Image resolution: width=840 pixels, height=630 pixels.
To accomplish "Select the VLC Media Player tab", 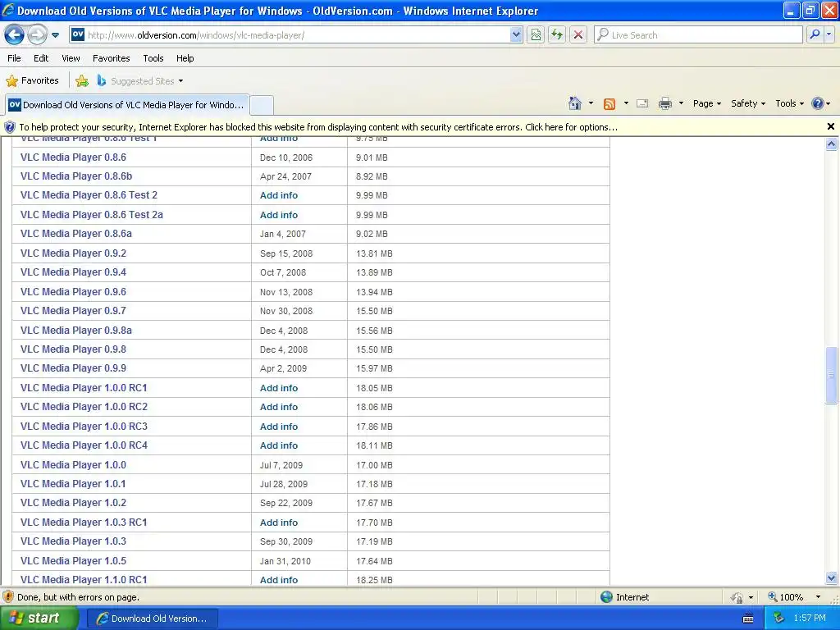I will pos(127,105).
